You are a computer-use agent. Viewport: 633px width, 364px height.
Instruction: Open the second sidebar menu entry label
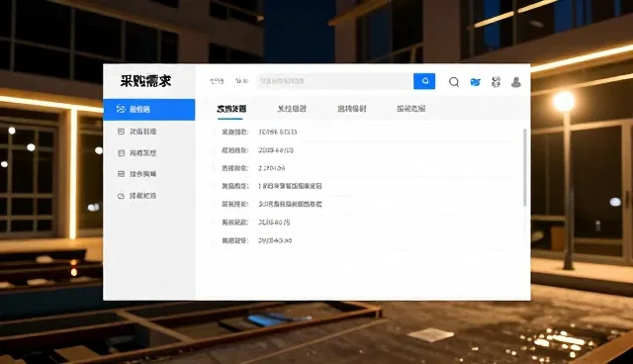coord(142,132)
